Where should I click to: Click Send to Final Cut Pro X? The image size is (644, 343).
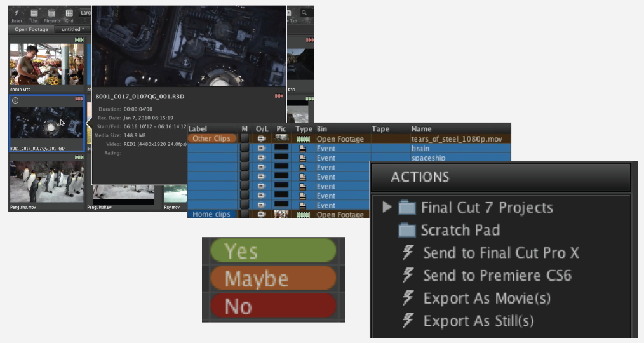pos(500,253)
